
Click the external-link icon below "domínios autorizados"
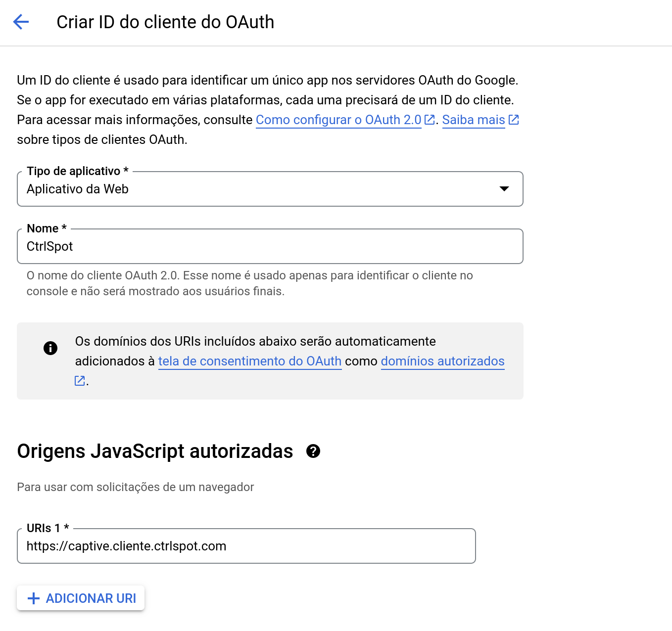[x=79, y=380]
